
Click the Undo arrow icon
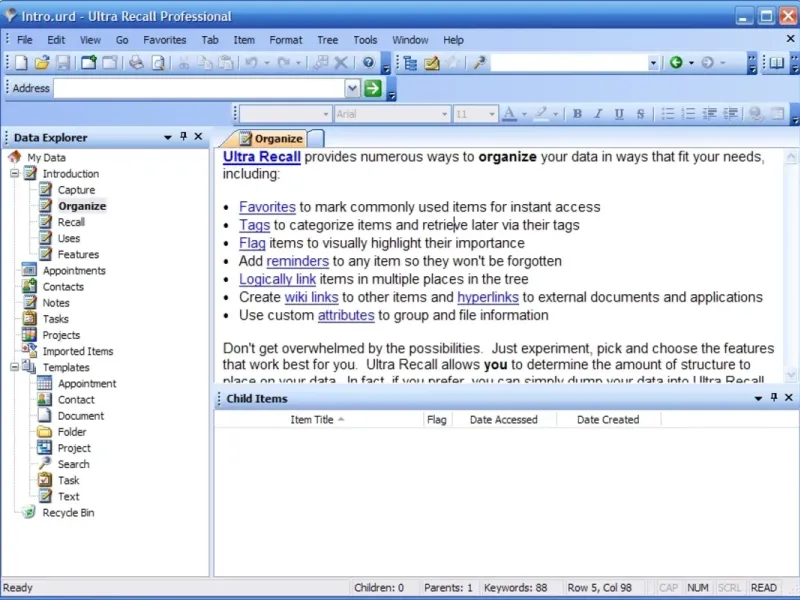251,63
